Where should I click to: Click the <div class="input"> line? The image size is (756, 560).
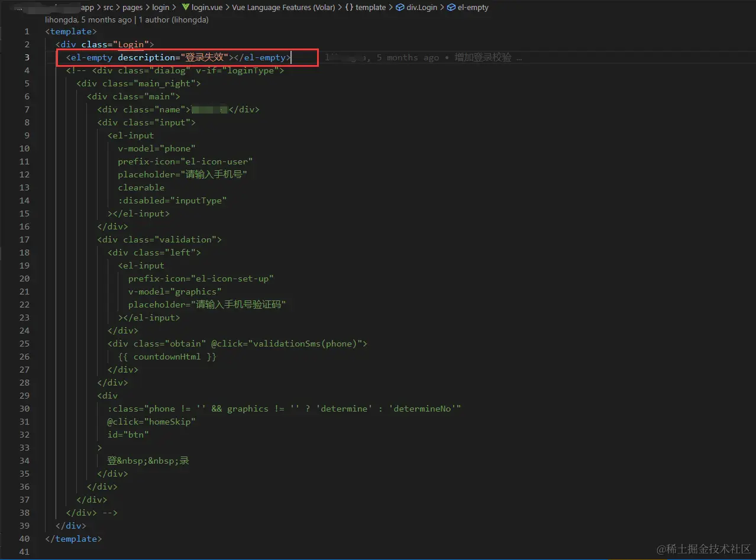(x=146, y=122)
